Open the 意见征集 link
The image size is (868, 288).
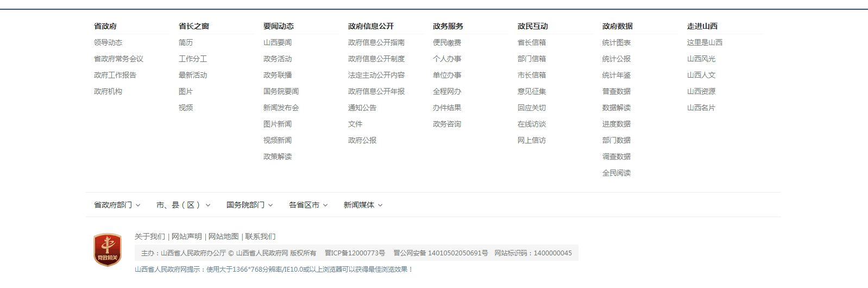pyautogui.click(x=532, y=91)
